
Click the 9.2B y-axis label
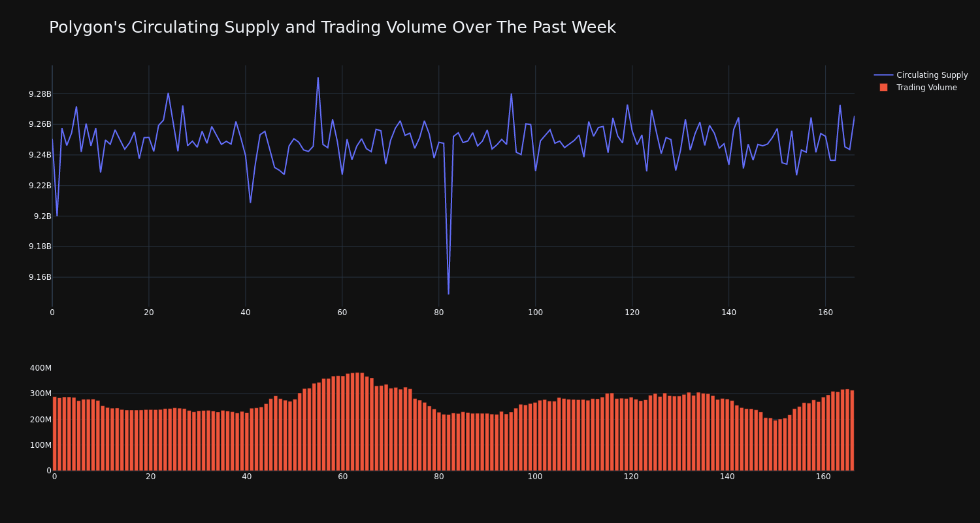(x=42, y=216)
